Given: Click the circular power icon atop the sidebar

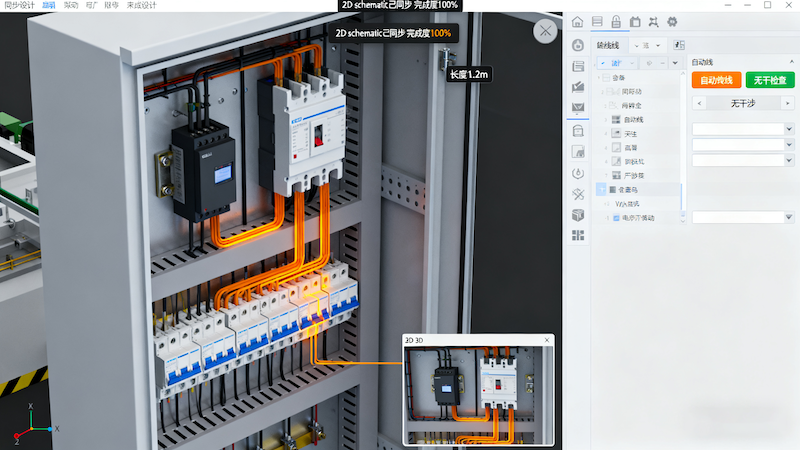Looking at the screenshot, I should [578, 45].
